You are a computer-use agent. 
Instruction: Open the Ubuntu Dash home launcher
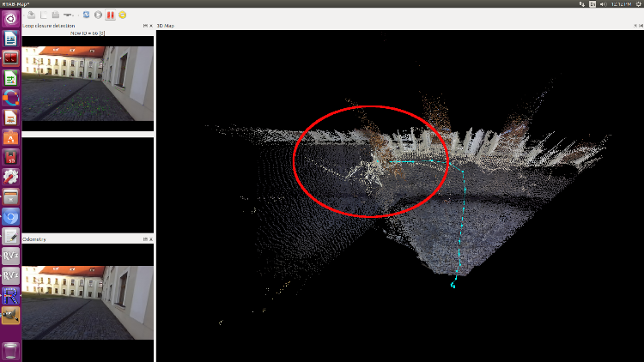[x=10, y=18]
